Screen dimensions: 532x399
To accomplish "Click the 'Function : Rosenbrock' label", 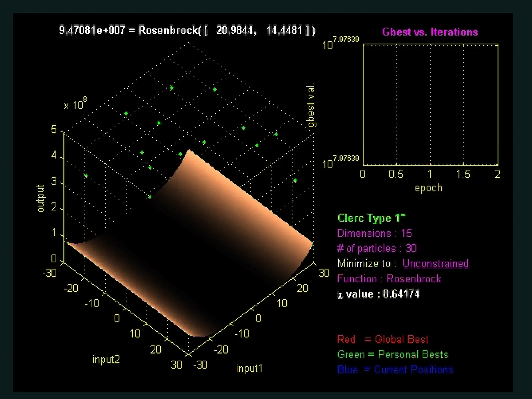I will tap(389, 279).
